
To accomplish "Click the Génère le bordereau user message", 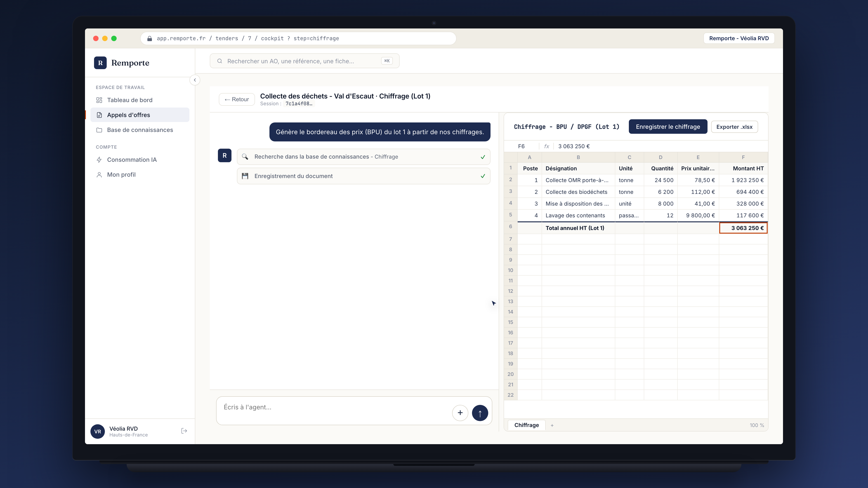I will coord(380,132).
